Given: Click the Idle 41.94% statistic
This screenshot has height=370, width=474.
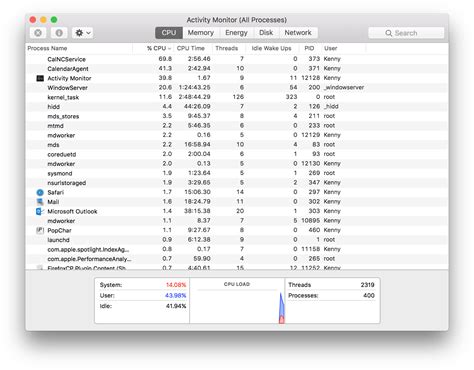Looking at the screenshot, I should (x=143, y=306).
